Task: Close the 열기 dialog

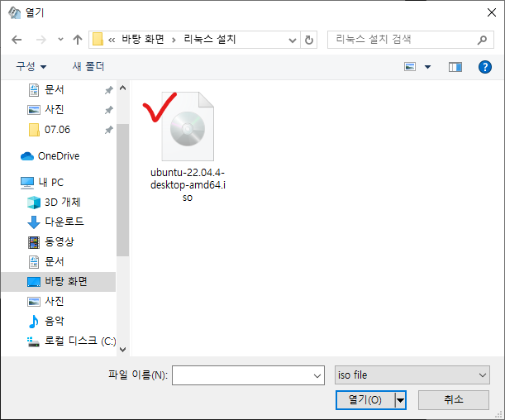Action: (x=492, y=12)
